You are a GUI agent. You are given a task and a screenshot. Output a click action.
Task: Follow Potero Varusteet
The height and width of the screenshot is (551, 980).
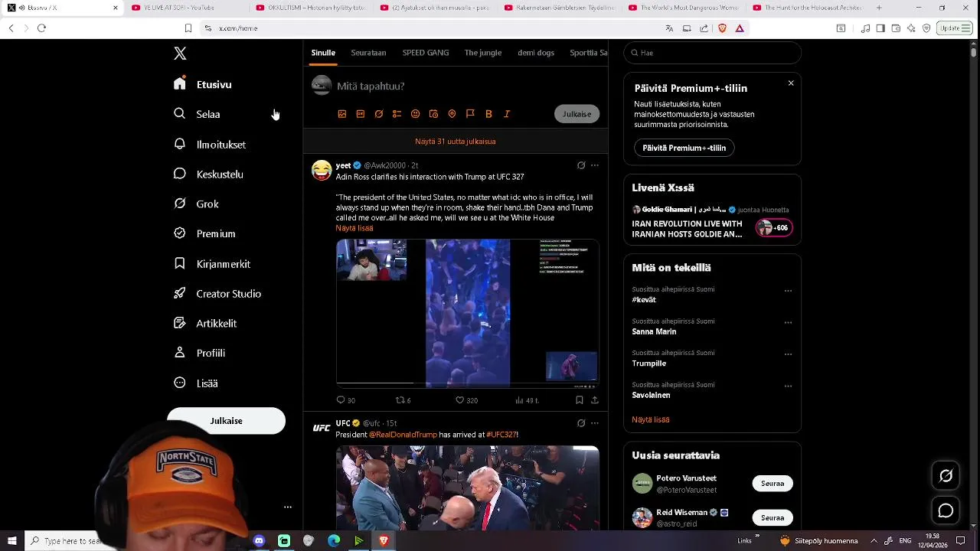pos(773,484)
